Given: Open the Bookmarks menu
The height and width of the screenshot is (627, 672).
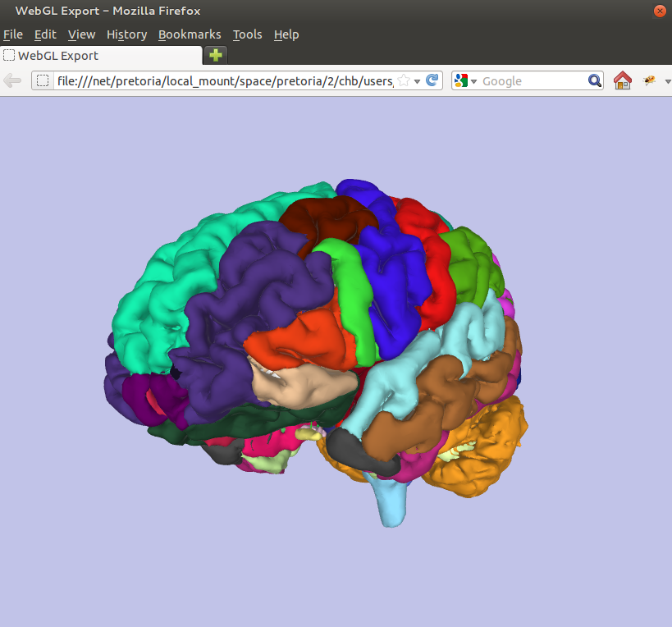Looking at the screenshot, I should (x=190, y=34).
